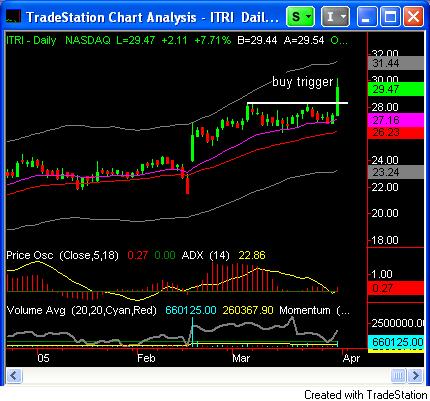Click the 'Feb' date axis label
This screenshot has width=430, height=401.
click(x=146, y=358)
